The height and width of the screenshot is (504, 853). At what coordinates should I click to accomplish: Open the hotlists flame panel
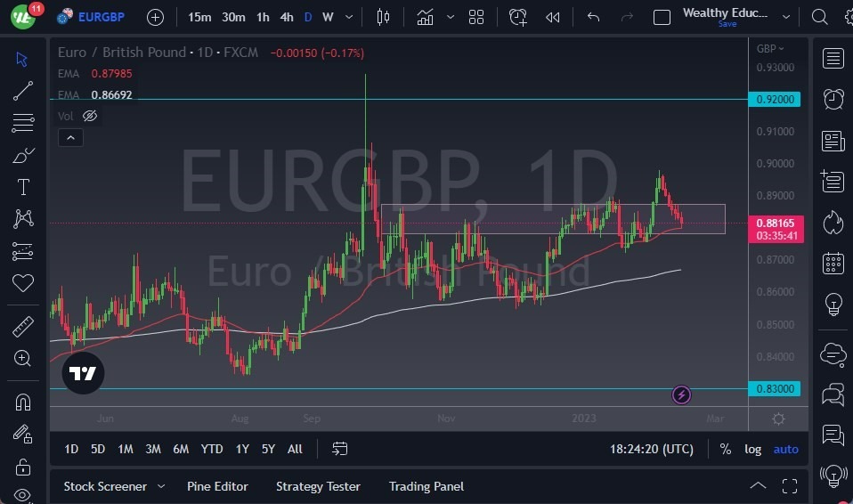tap(833, 222)
